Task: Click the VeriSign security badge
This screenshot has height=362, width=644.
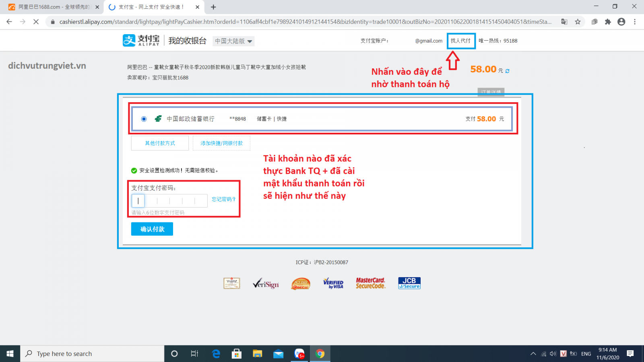Action: (266, 284)
